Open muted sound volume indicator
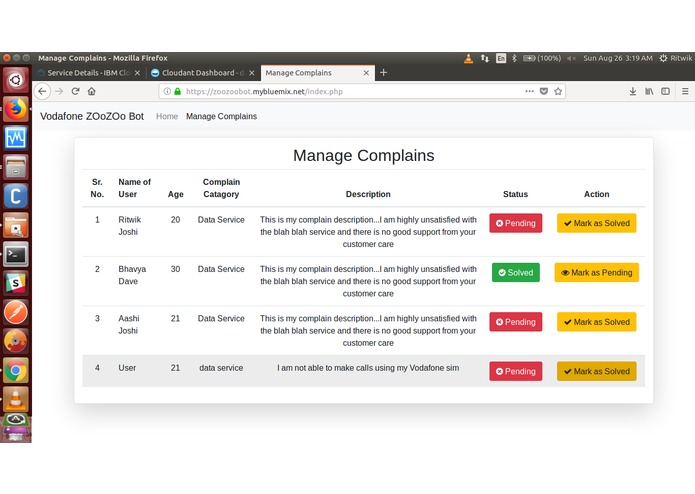 pos(571,58)
